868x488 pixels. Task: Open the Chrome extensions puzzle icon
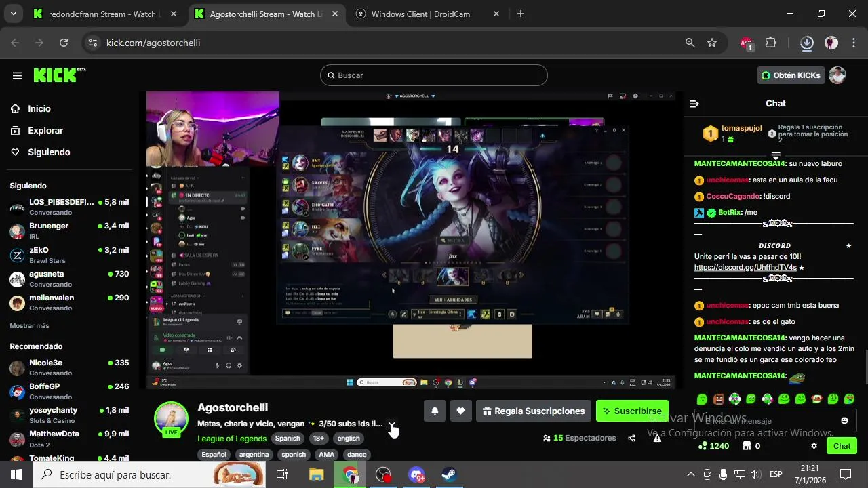[x=770, y=43]
